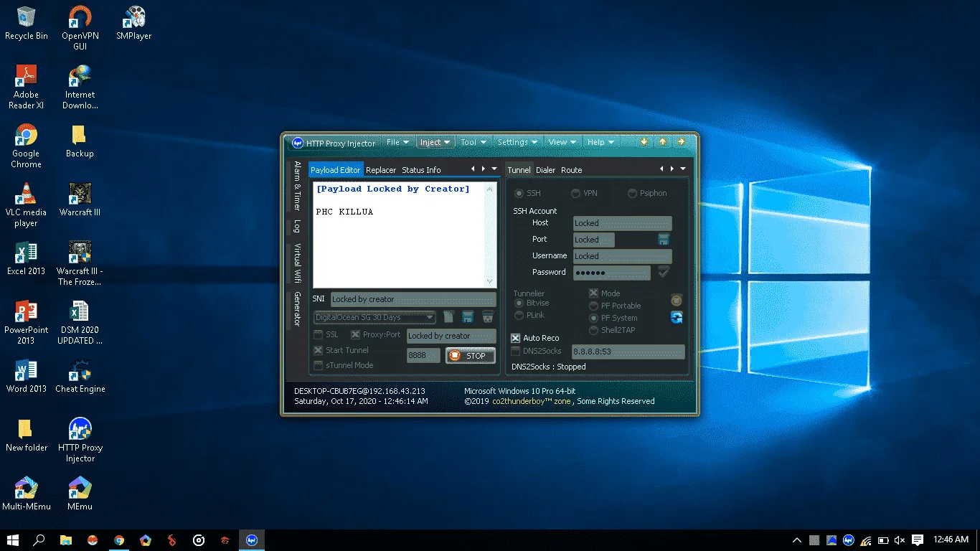Click the co2thunderboy zone link
This screenshot has width=980, height=551.
[x=531, y=401]
